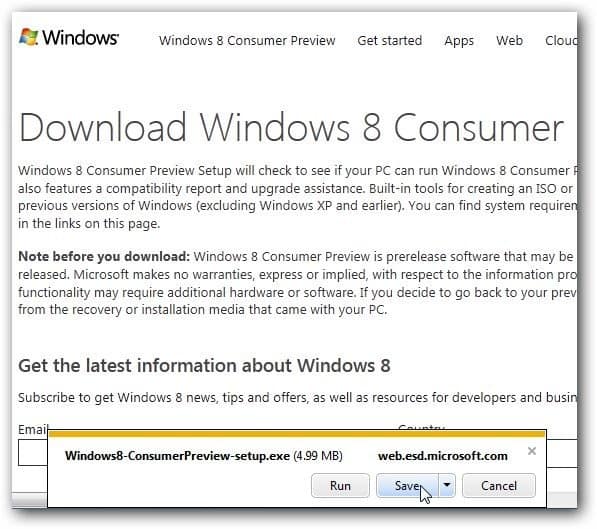Click the web.esd.microsoft.com source label
The height and width of the screenshot is (529, 597).
[443, 456]
